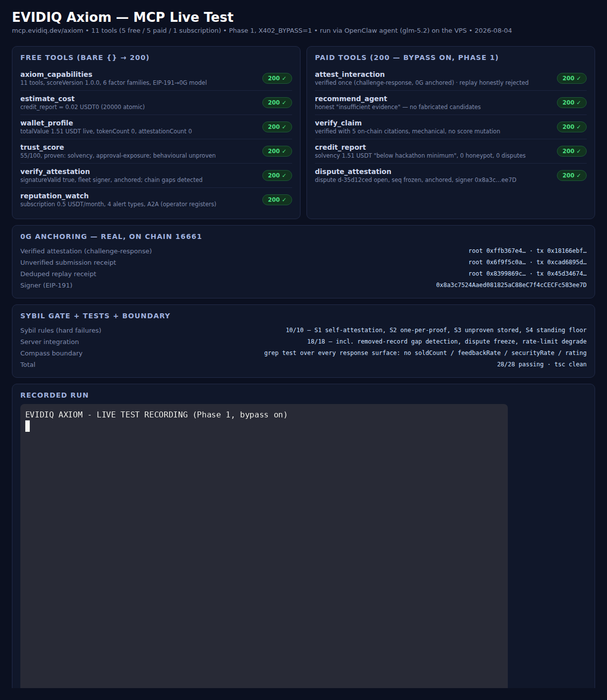The width and height of the screenshot is (607, 700).
Task: Click the Verified attestation (challenge-response) label
Action: click(86, 251)
